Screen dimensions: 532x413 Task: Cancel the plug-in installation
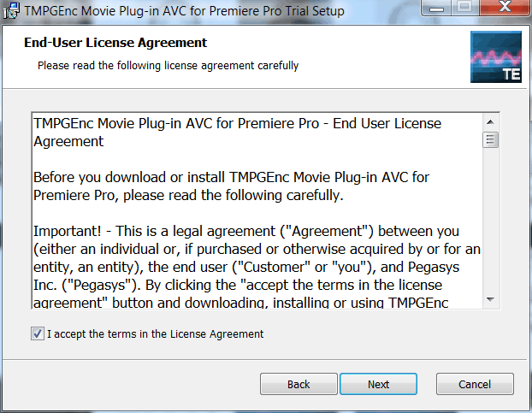(x=475, y=384)
